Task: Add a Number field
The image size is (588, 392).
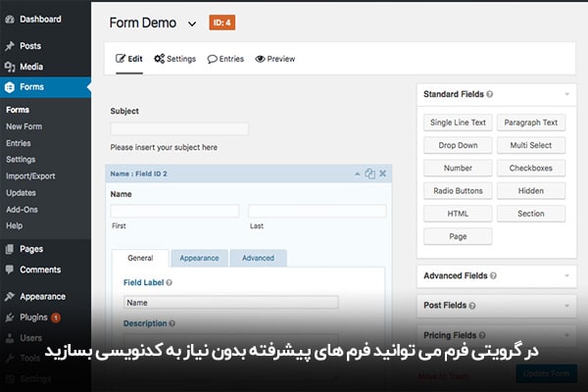Action: point(458,168)
